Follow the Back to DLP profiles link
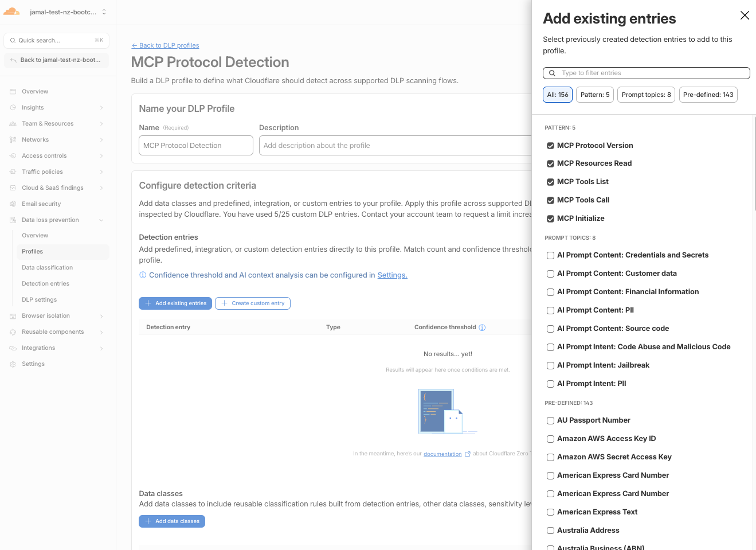 [x=165, y=45]
